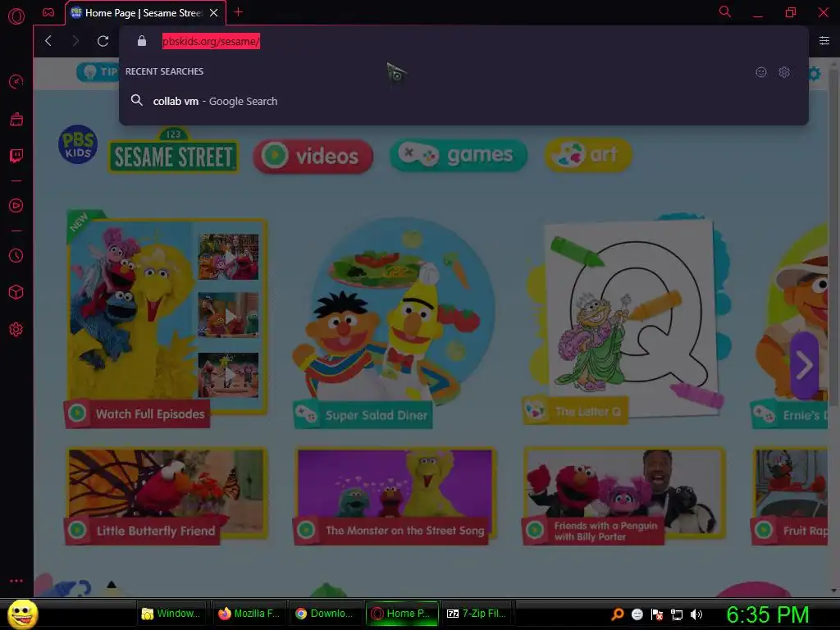Open History clock icon in sidebar
The height and width of the screenshot is (630, 840).
[16, 256]
